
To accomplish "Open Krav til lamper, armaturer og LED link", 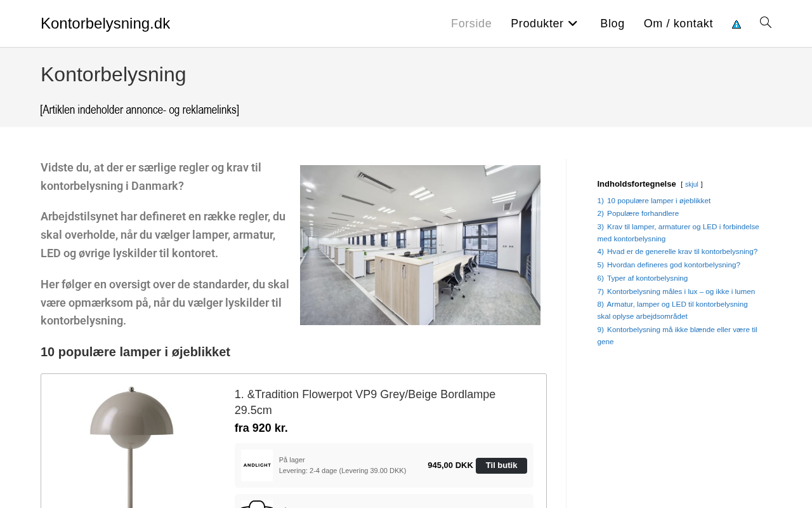I will (678, 232).
